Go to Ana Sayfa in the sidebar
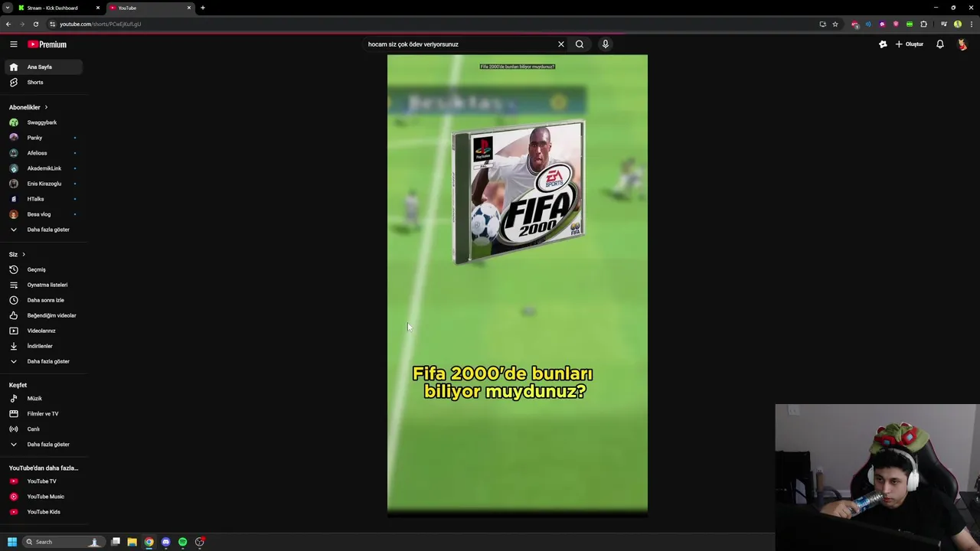This screenshot has height=551, width=980. point(43,67)
